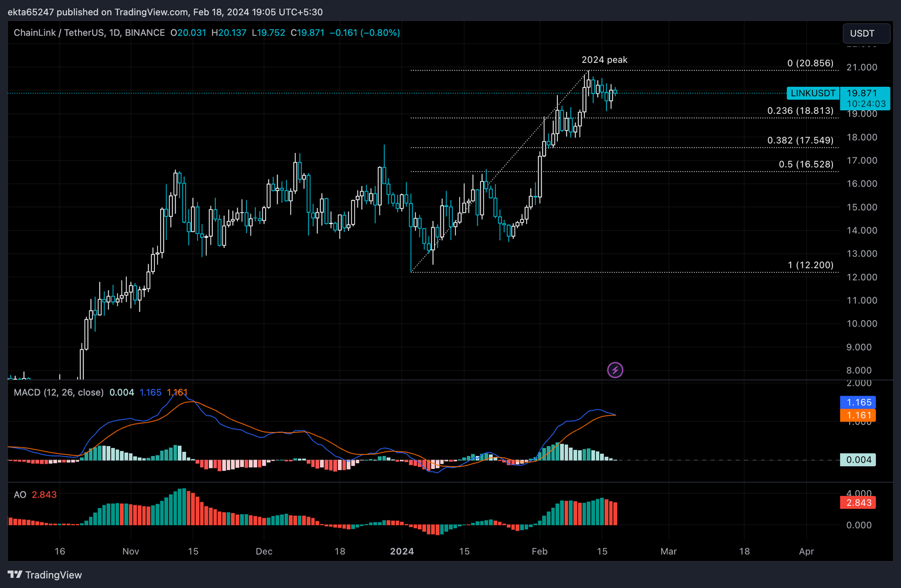This screenshot has height=588, width=901.
Task: Click the TradingView logo at bottom left
Action: [45, 575]
